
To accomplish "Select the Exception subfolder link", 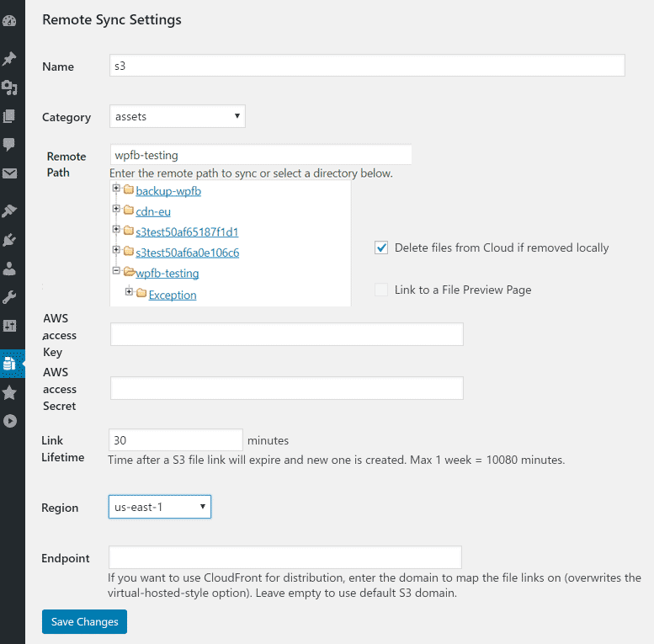I will coord(173,295).
